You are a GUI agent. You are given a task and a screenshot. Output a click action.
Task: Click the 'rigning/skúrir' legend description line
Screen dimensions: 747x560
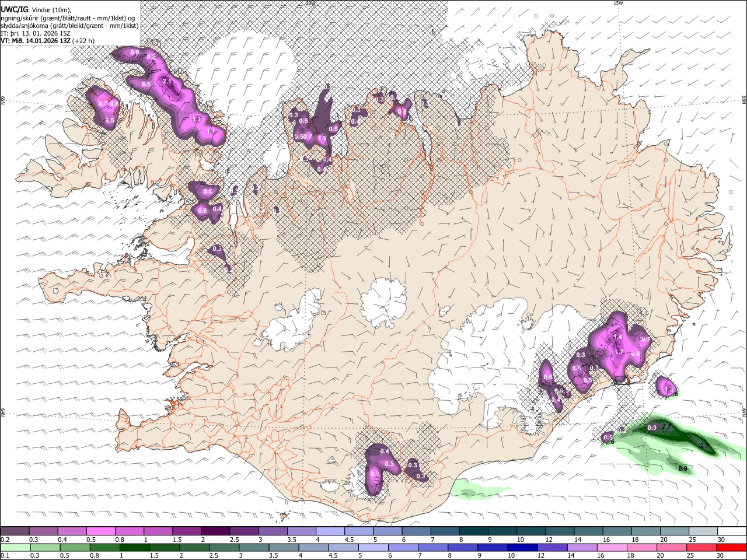pyautogui.click(x=68, y=18)
